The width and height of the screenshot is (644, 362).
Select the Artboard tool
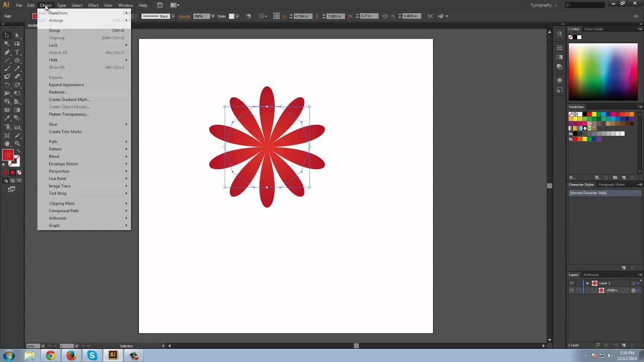click(7, 135)
